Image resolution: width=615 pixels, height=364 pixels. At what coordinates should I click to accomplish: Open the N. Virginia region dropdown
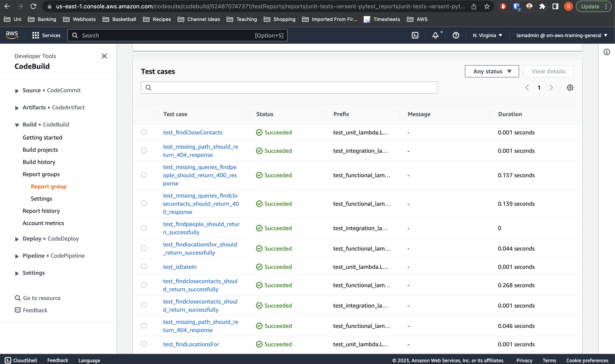487,35
